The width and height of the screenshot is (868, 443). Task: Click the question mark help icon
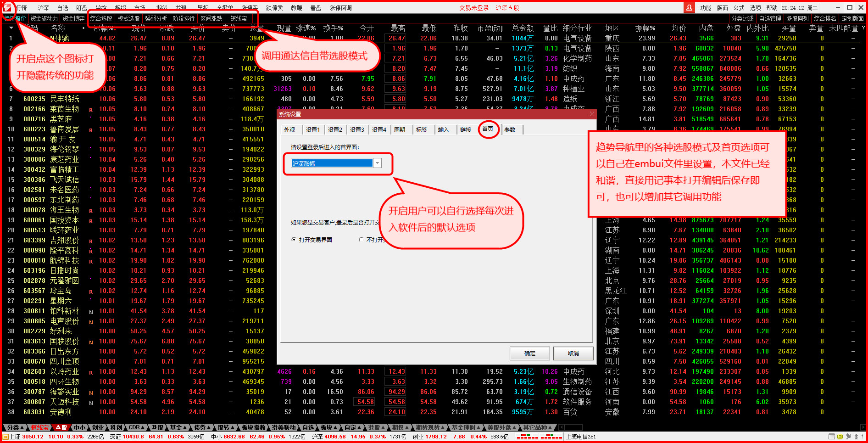point(863,28)
